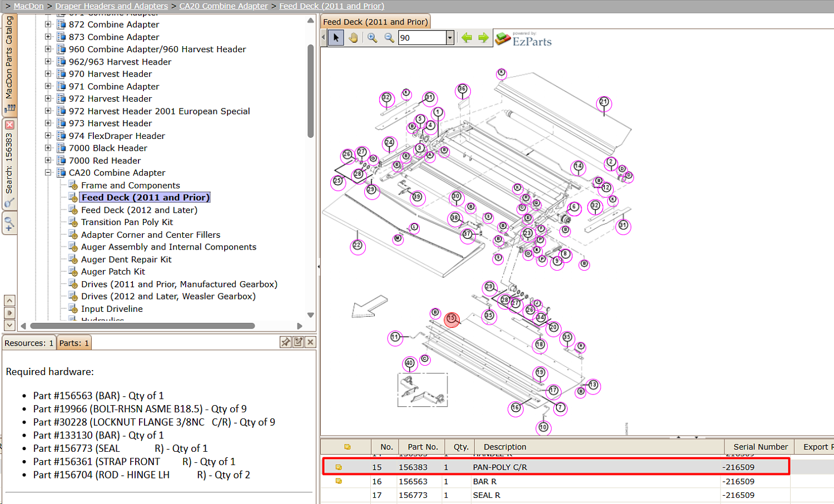Image resolution: width=834 pixels, height=504 pixels.
Task: Open the zoom percentage dropdown arrow
Action: coord(450,38)
